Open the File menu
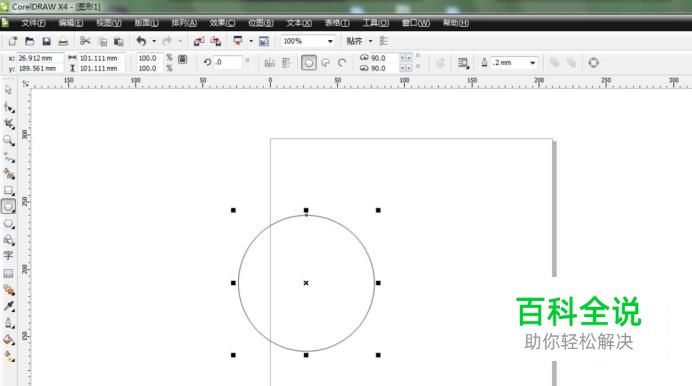This screenshot has width=692, height=386. (33, 23)
